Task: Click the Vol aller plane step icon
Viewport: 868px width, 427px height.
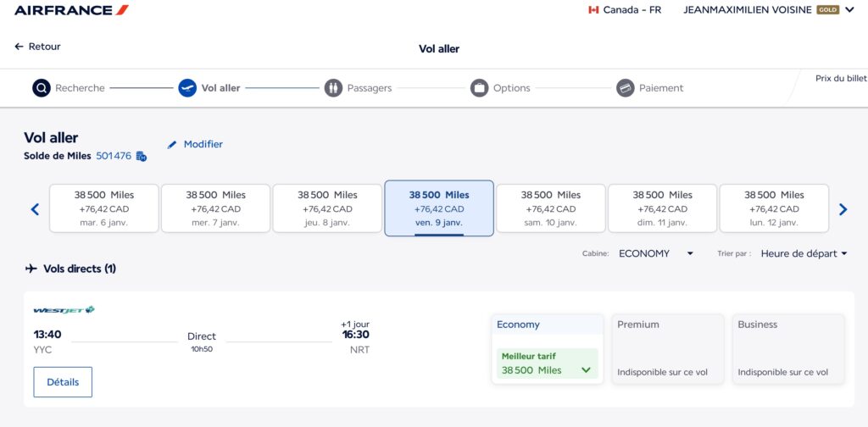Action: point(187,88)
